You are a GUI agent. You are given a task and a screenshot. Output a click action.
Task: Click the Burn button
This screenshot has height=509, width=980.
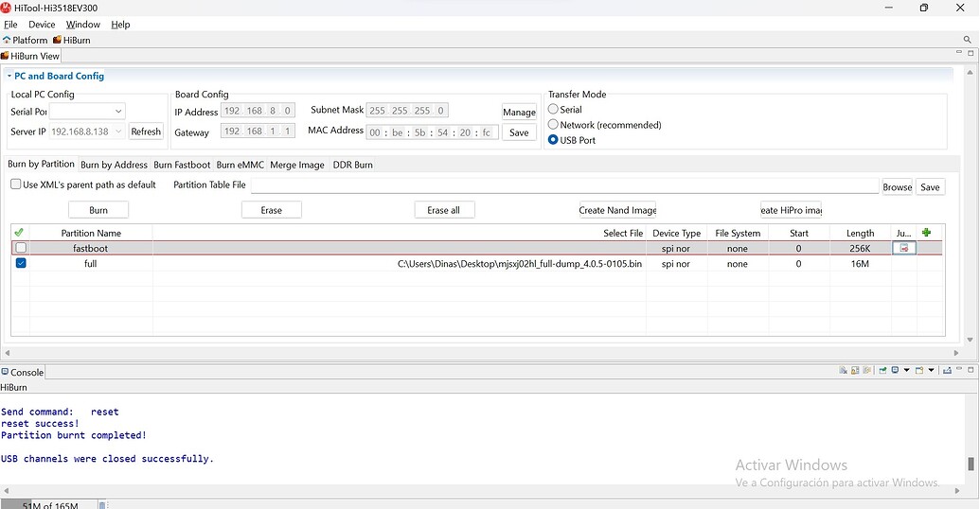point(98,210)
